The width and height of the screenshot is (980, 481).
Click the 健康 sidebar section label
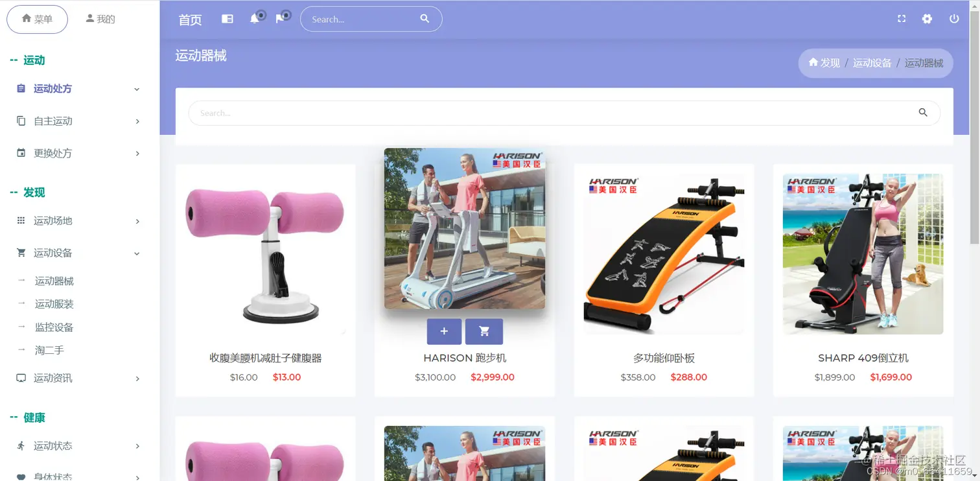[x=34, y=417]
